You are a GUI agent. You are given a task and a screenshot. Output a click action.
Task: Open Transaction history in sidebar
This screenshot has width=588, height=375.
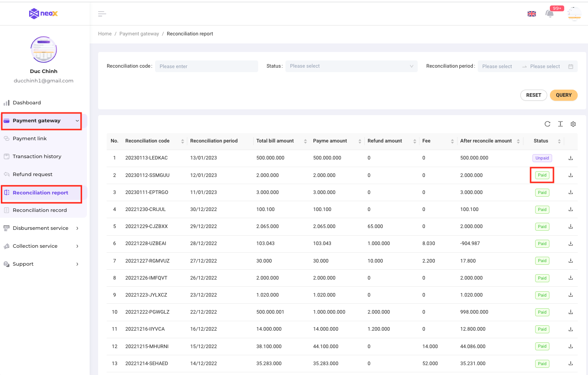[37, 156]
